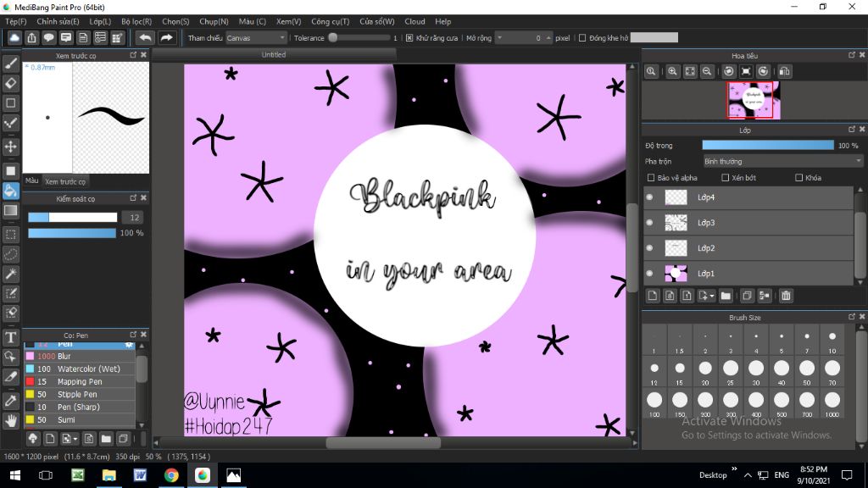The height and width of the screenshot is (488, 868).
Task: Select the Eraser tool
Action: 10,83
